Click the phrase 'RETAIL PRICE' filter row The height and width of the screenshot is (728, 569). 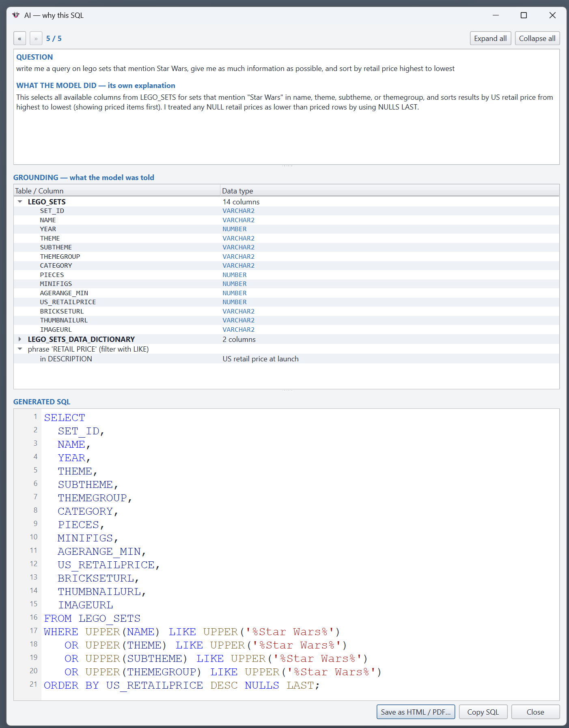coord(287,349)
